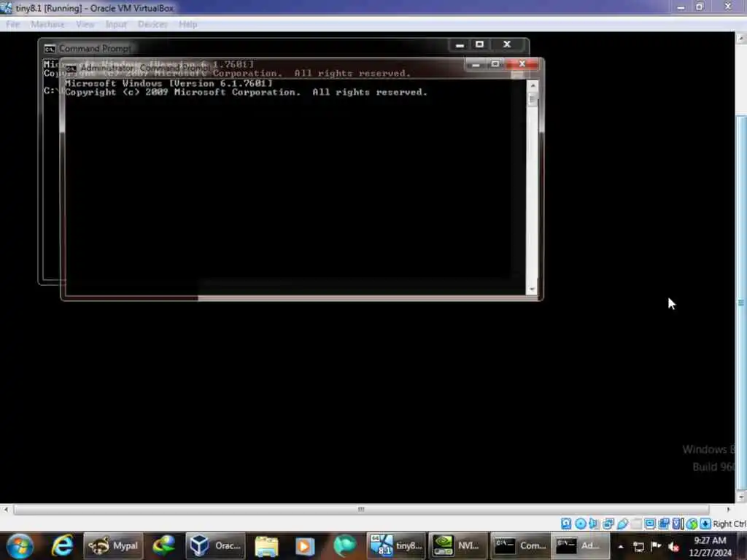The height and width of the screenshot is (560, 747).
Task: Click the grey shared folders indicator
Action: pyautogui.click(x=636, y=524)
